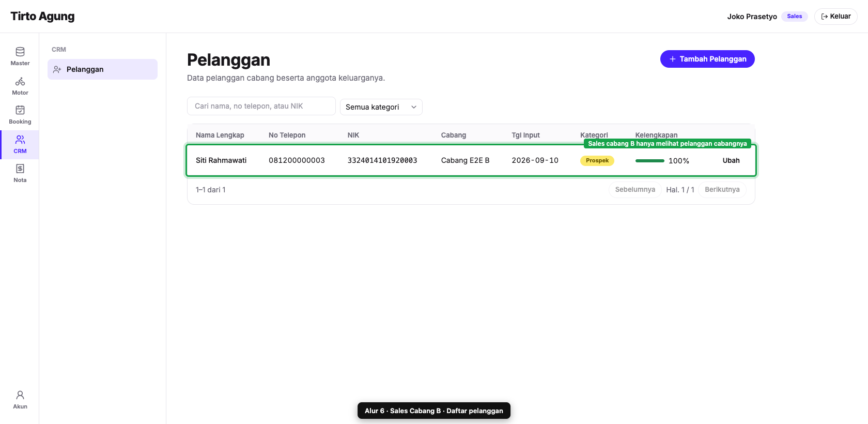This screenshot has height=424, width=868.
Task: Click the Tirto Agung logo
Action: pyautogui.click(x=42, y=17)
